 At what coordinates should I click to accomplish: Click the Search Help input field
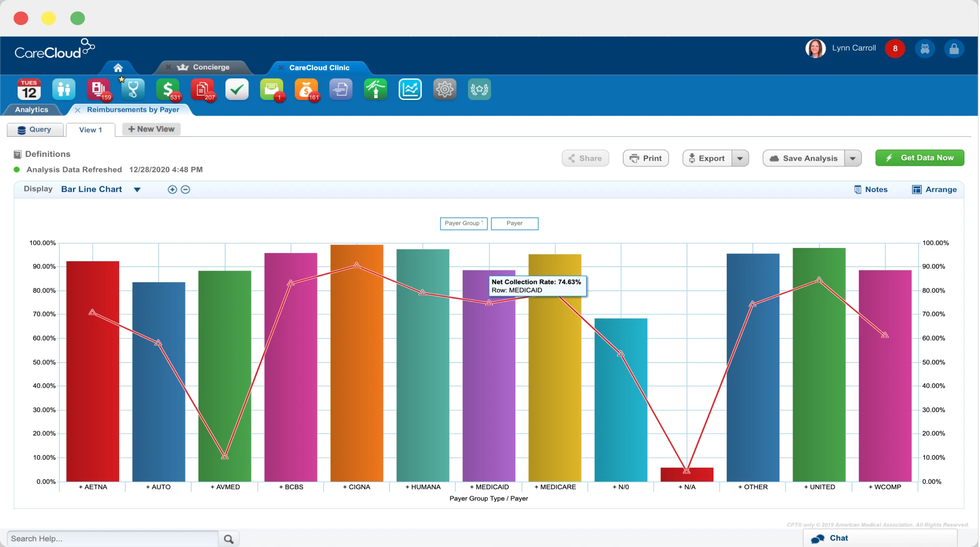[113, 539]
